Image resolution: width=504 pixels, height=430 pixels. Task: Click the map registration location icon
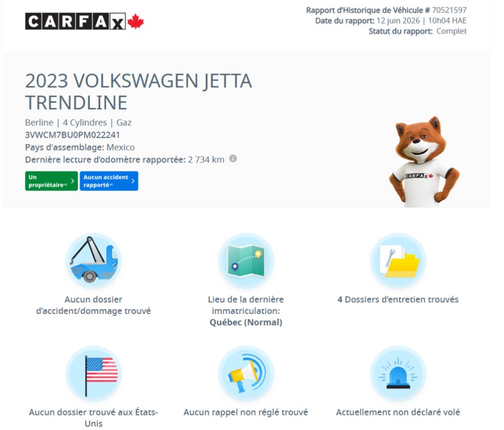coord(246,261)
